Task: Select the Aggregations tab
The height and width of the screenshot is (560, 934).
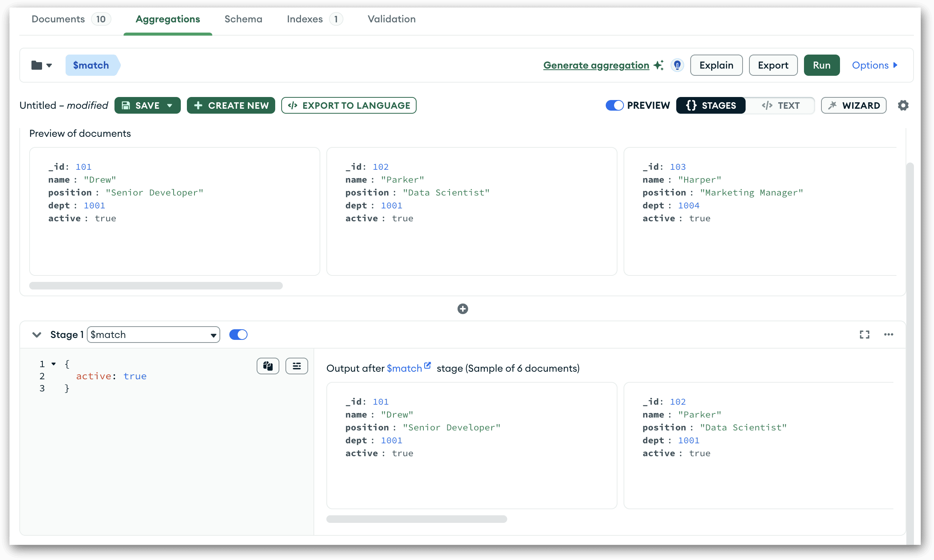Action: [168, 19]
